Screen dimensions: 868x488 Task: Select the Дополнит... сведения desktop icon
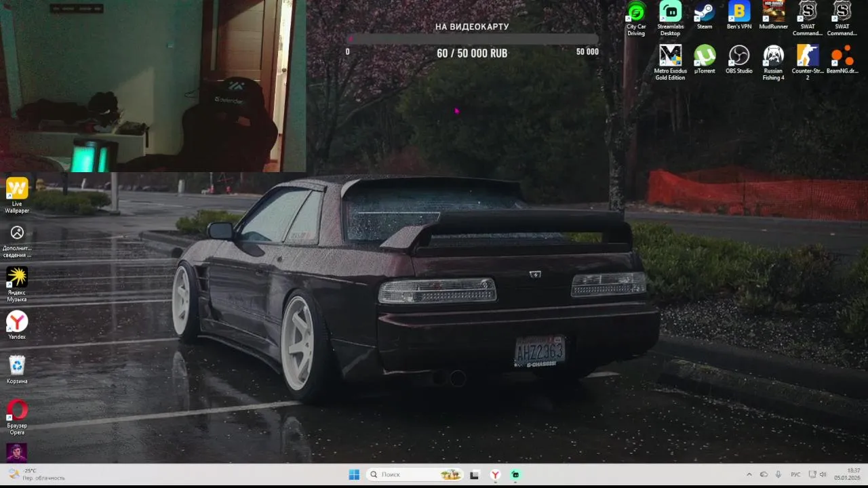click(17, 241)
